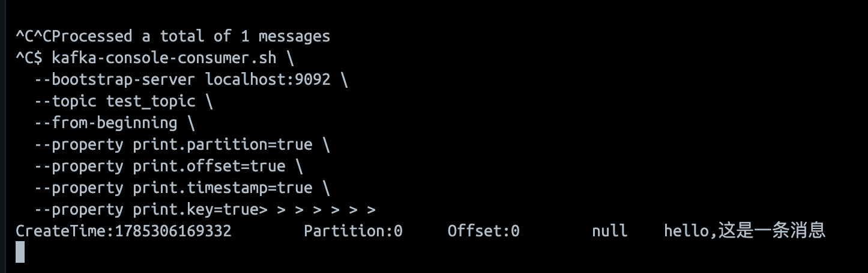This screenshot has width=868, height=273.
Task: Click the '> > > > > >' continuation prompts
Action: tap(326, 209)
